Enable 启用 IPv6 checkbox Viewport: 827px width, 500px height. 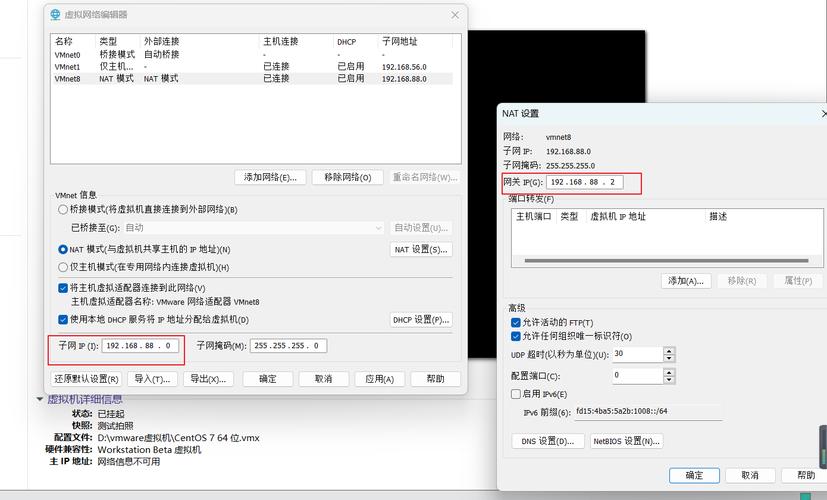click(x=516, y=394)
